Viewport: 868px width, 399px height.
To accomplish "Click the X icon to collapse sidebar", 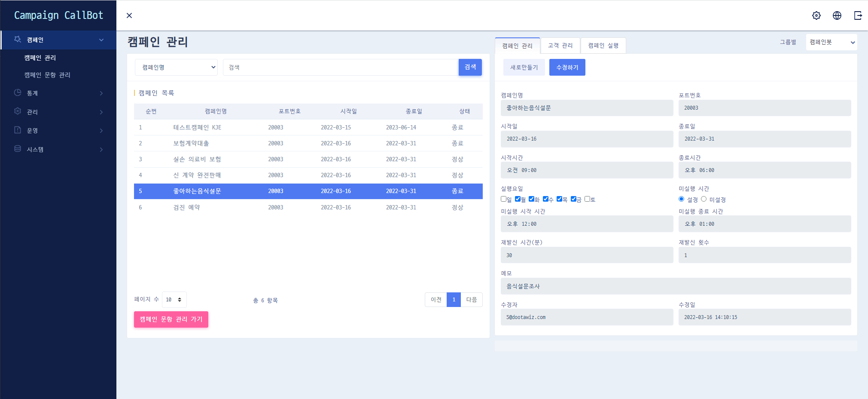I will click(129, 15).
